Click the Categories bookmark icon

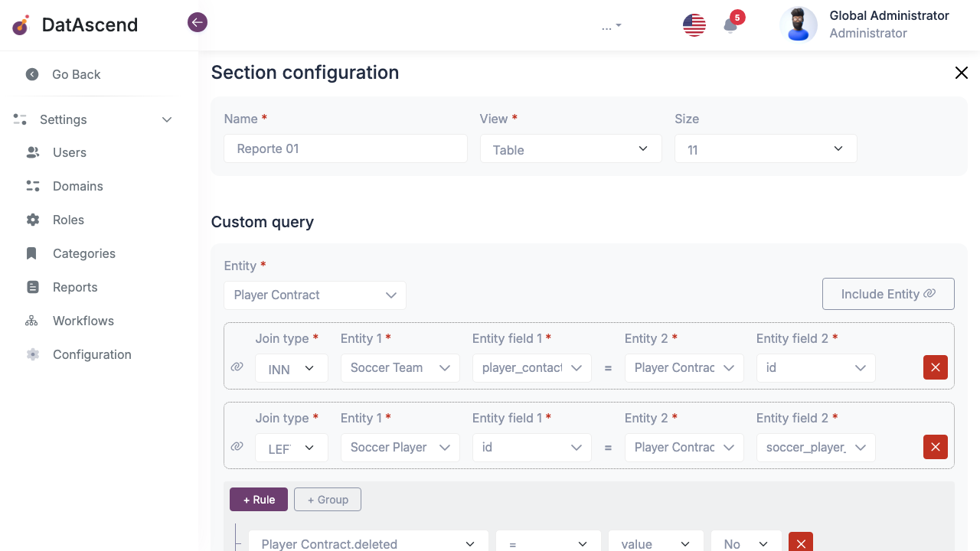click(x=31, y=253)
